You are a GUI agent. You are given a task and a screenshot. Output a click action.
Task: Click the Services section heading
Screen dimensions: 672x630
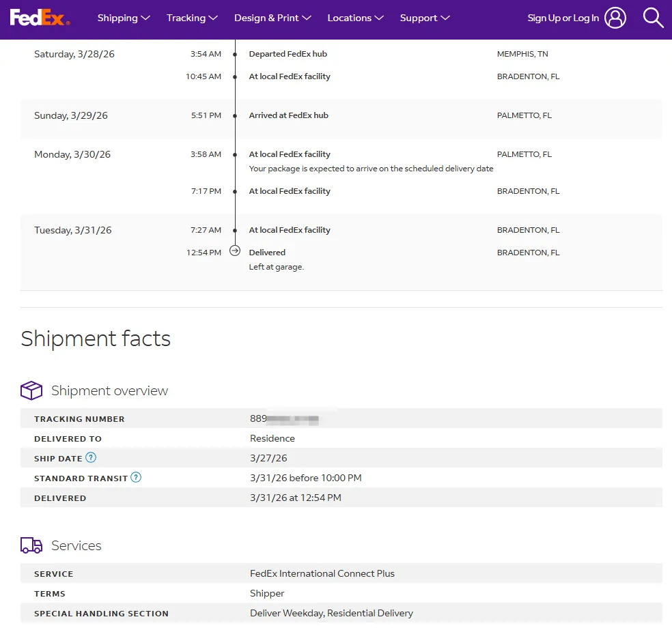pyautogui.click(x=76, y=545)
